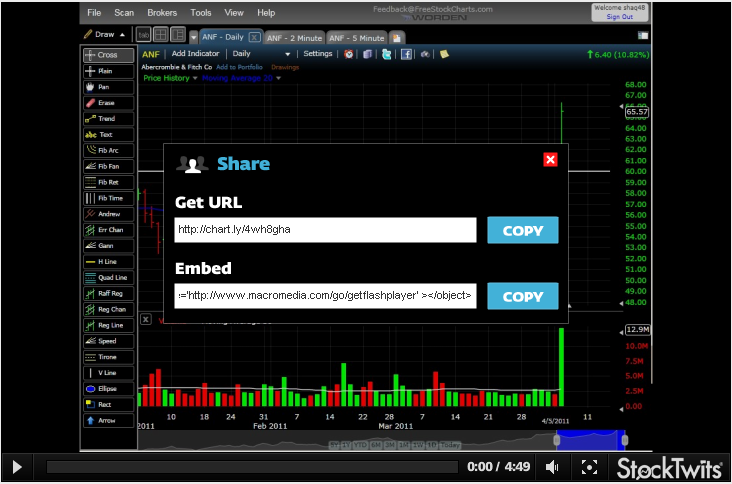Close the volume indicator pane
Screen dimensions: 732x484
[x=146, y=319]
